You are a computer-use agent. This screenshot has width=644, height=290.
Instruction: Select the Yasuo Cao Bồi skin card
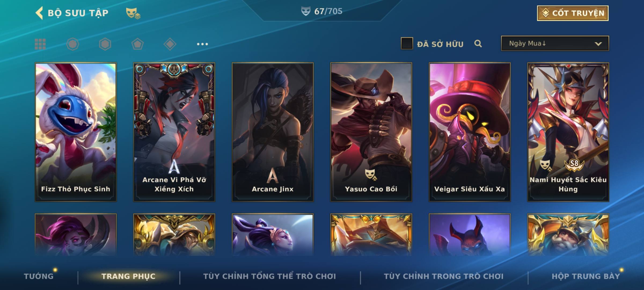pyautogui.click(x=371, y=132)
